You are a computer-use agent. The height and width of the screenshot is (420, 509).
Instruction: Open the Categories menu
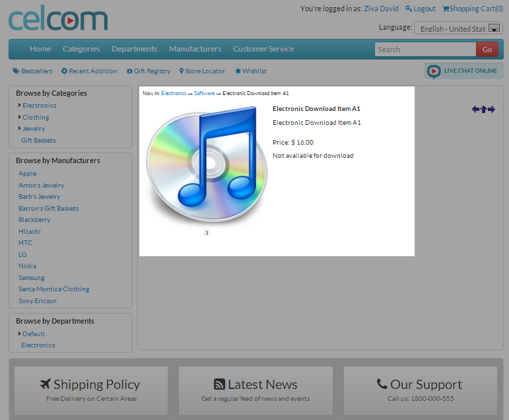pyautogui.click(x=81, y=49)
